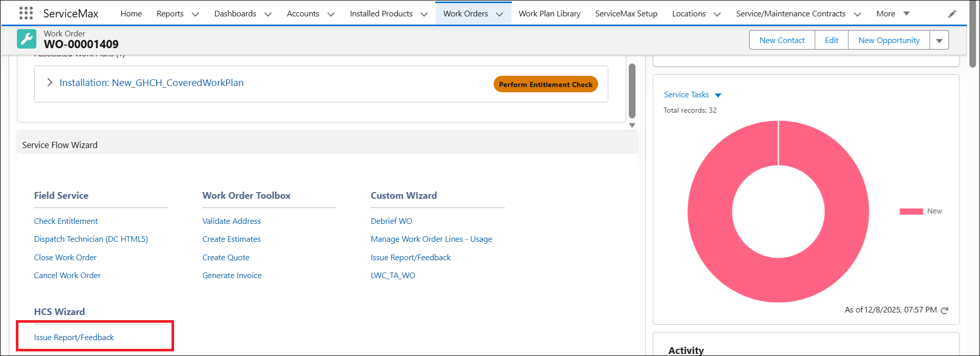Open the LWC_TA_WO link
The image size is (980, 356).
(x=393, y=276)
